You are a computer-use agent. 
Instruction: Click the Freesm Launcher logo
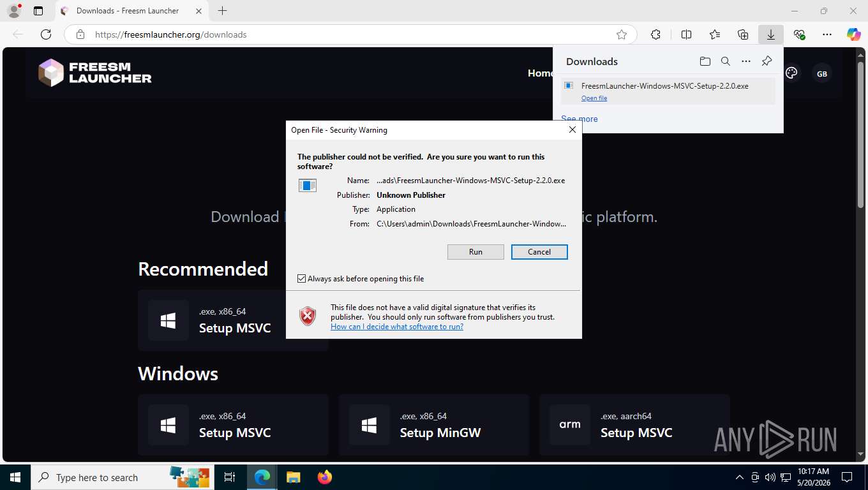pyautogui.click(x=95, y=73)
